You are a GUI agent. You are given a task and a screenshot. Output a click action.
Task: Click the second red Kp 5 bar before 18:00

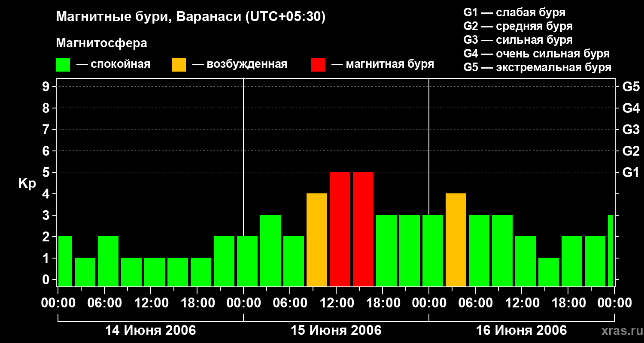pyautogui.click(x=363, y=229)
